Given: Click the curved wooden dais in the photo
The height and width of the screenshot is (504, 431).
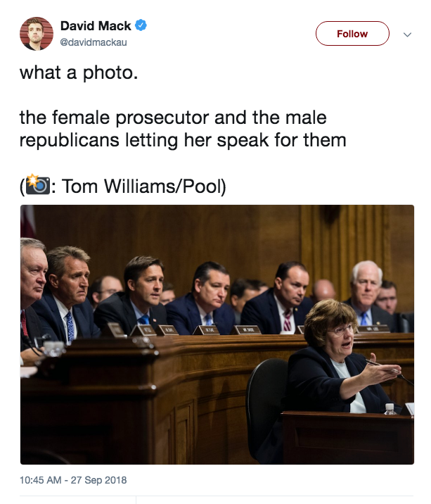Looking at the screenshot, I should point(160,402).
